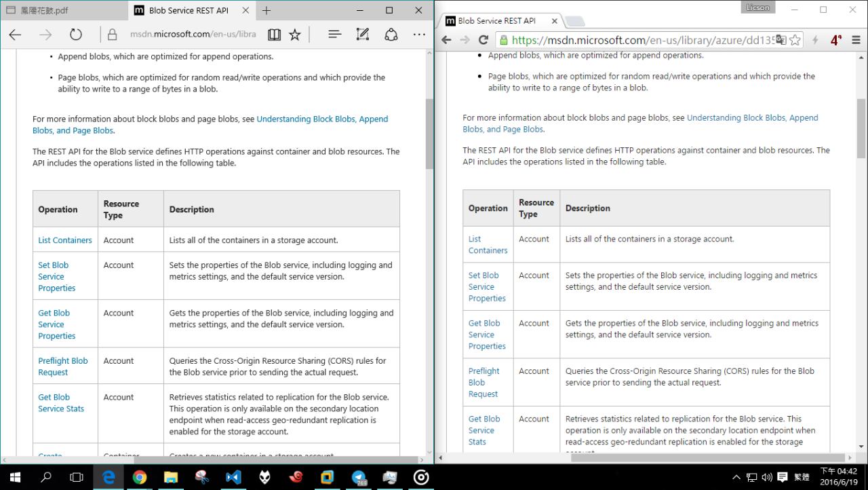Image resolution: width=868 pixels, height=490 pixels.
Task: Click Chrome's vertical scrollbar thumb
Action: coord(861,129)
